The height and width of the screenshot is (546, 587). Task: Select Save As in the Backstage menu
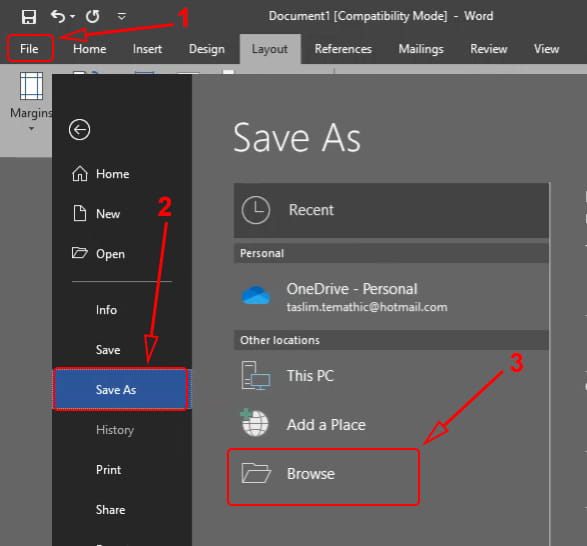pos(121,390)
